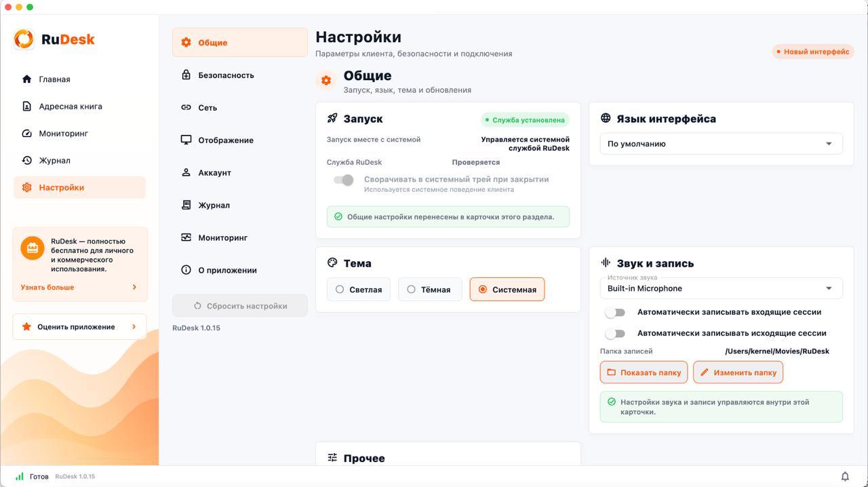Click the signal bars icon near Готов
Screen dimensions: 868x487
tap(20, 477)
